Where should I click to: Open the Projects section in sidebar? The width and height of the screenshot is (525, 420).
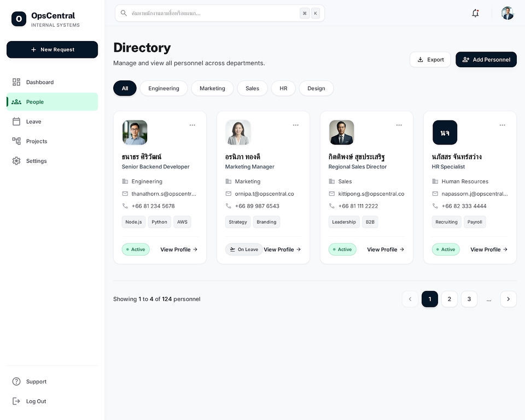(52, 141)
